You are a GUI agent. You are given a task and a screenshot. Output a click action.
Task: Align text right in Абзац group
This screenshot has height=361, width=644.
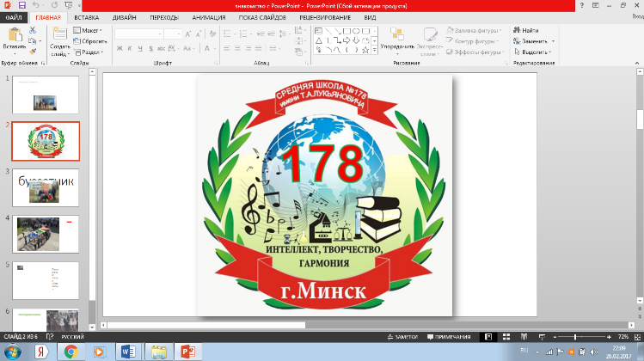tap(248, 48)
